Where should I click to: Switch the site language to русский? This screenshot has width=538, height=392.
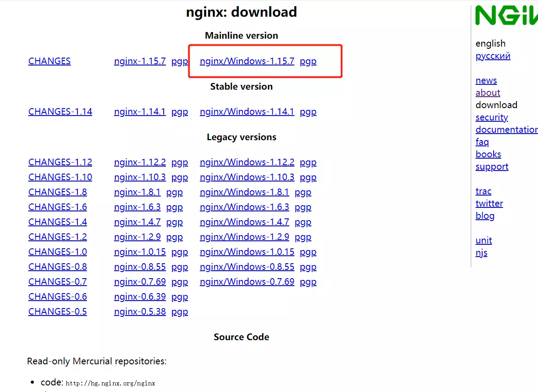(493, 56)
